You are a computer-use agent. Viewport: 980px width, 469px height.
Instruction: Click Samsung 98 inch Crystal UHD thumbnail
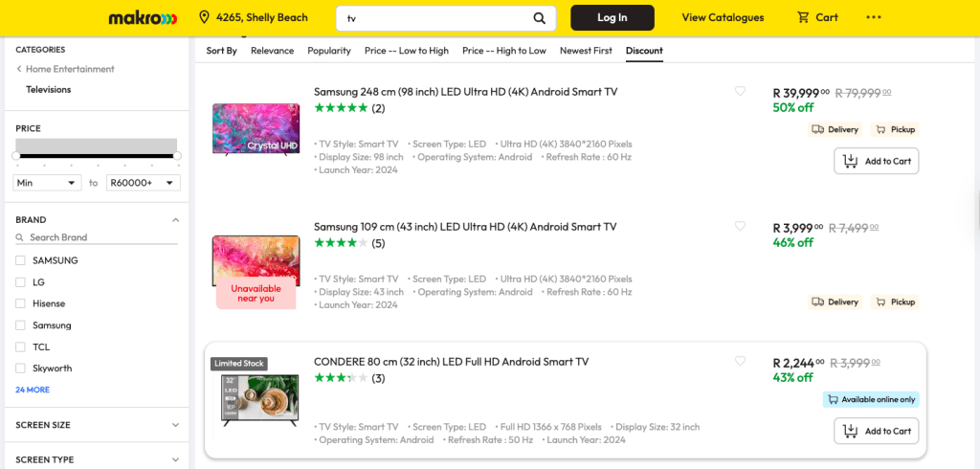(x=256, y=129)
